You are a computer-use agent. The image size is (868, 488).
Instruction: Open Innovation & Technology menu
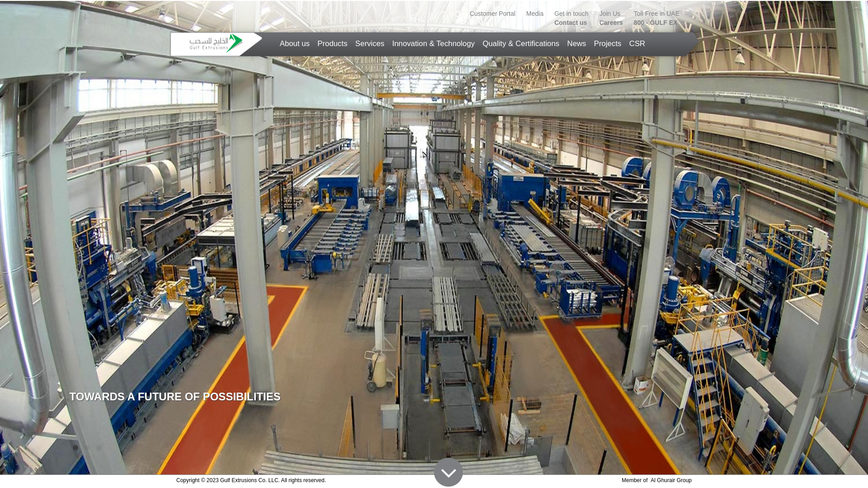[433, 44]
